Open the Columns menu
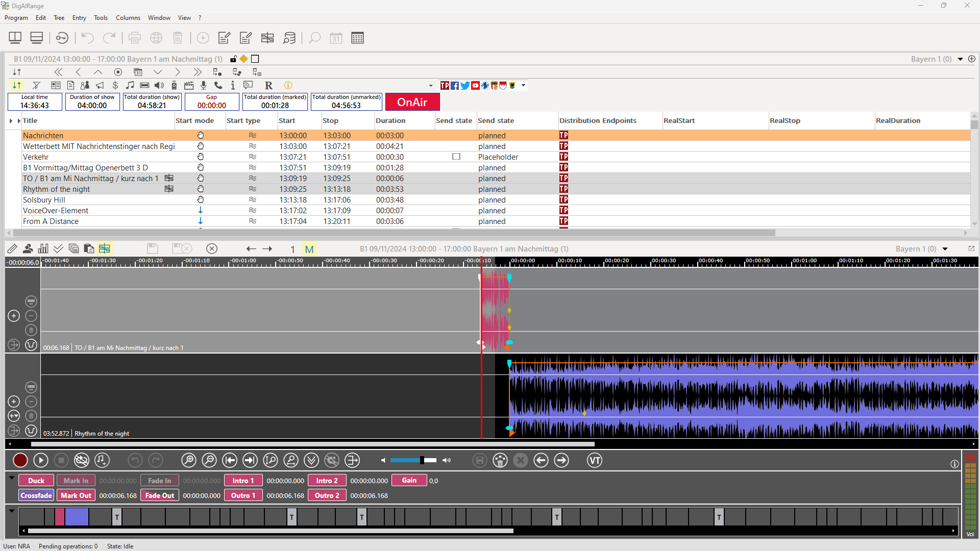Image resolution: width=980 pixels, height=551 pixels. click(128, 18)
